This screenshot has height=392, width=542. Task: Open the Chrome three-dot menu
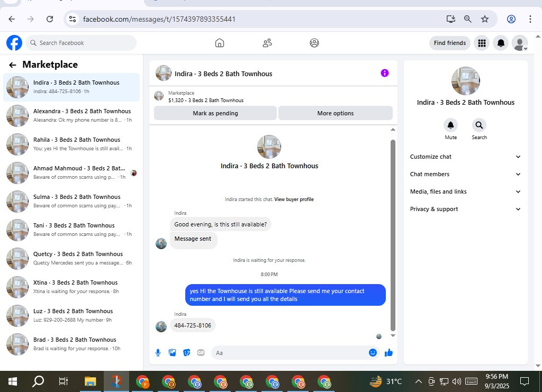pyautogui.click(x=530, y=19)
